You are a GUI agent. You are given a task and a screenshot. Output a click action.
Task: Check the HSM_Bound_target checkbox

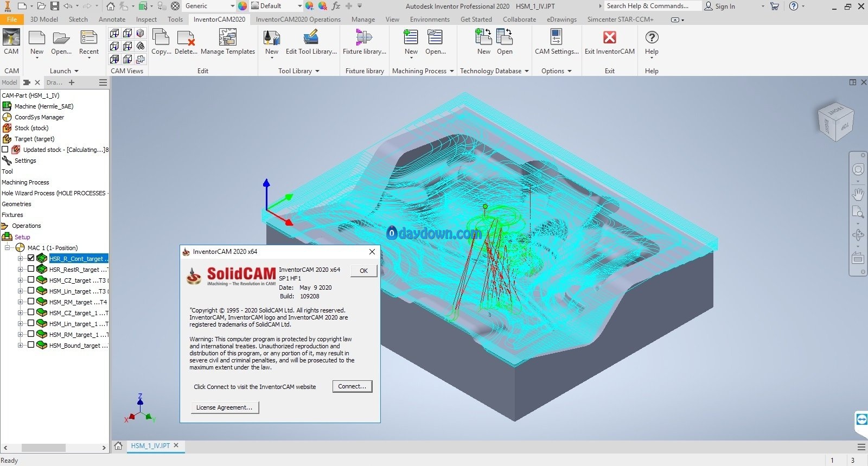click(31, 345)
